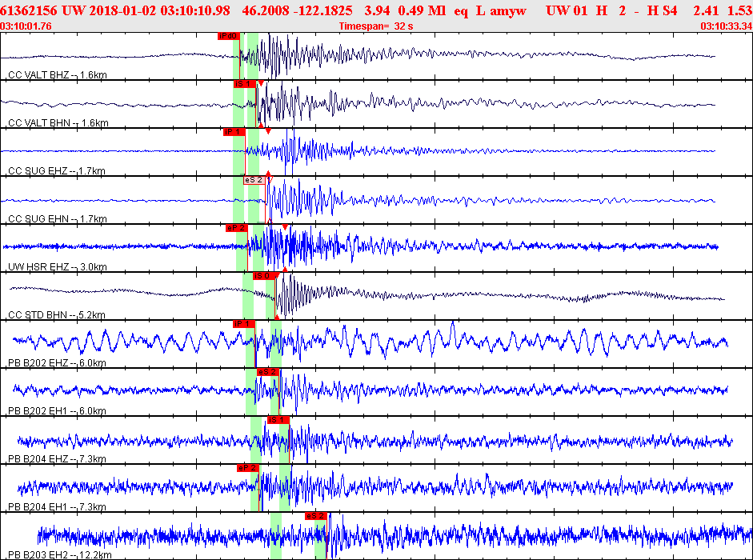Click the 'UW HSR EHZ -- 3.0km' label

[58, 267]
